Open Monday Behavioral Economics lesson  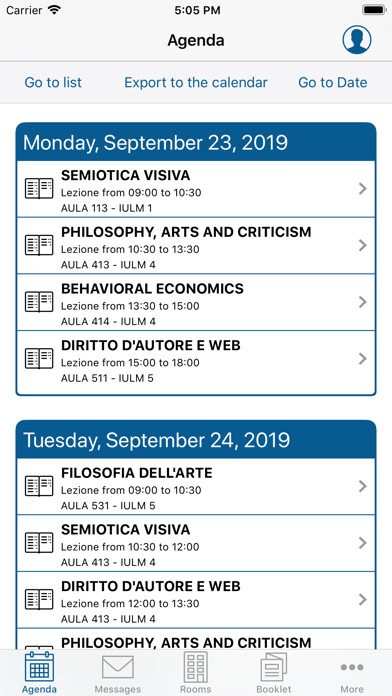pos(196,302)
